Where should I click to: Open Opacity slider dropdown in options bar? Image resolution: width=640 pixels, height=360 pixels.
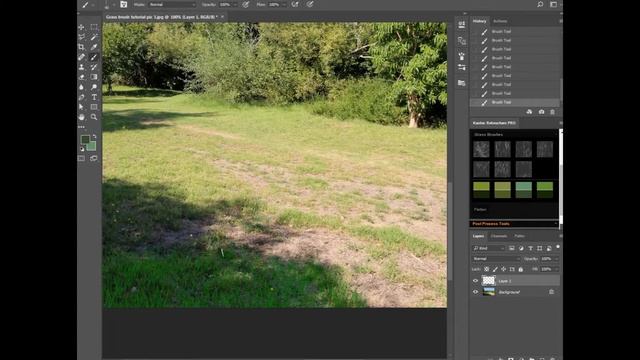235,4
